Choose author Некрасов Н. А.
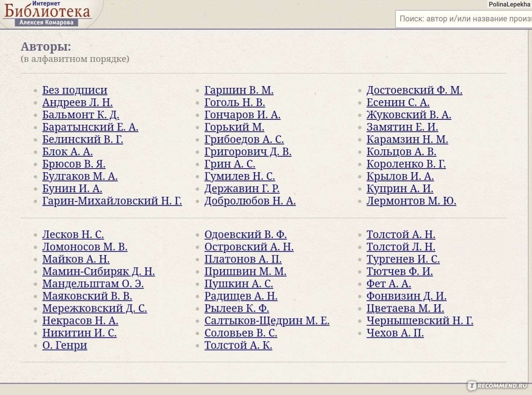Image resolution: width=532 pixels, height=395 pixels. [80, 320]
